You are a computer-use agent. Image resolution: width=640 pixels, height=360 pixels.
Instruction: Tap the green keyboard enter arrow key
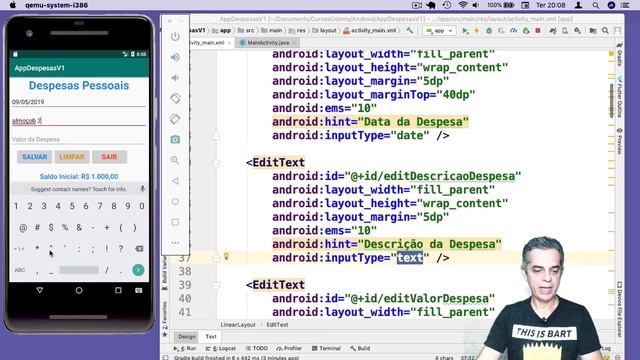(x=138, y=270)
